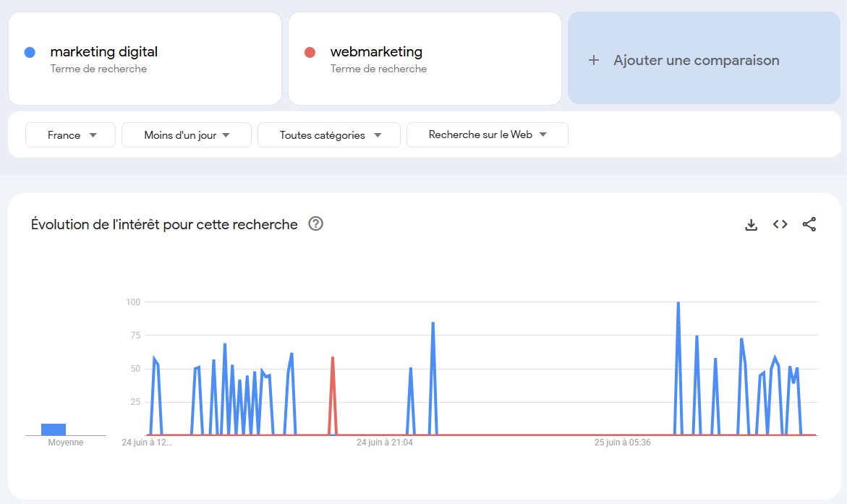
Task: Select the webmarketing search term
Action: tap(376, 51)
